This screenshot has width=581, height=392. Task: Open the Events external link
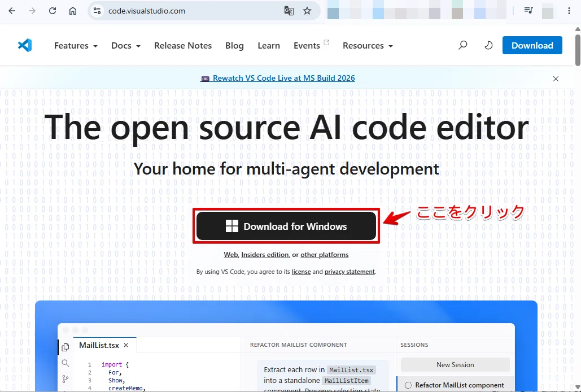coord(311,45)
